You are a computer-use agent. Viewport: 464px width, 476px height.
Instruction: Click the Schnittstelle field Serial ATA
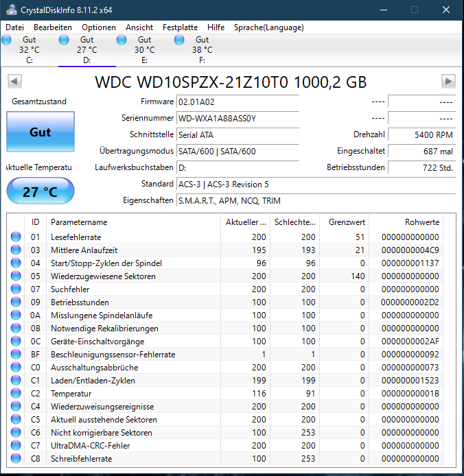pyautogui.click(x=238, y=135)
